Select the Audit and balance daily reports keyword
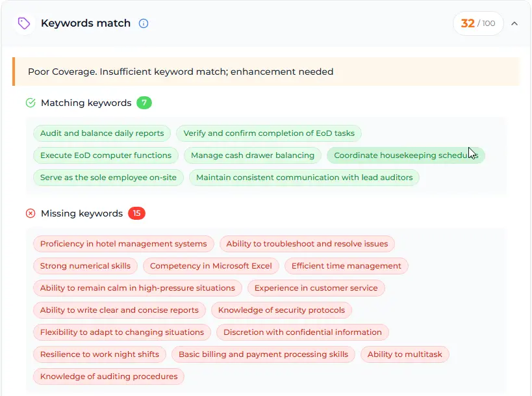 (x=101, y=133)
